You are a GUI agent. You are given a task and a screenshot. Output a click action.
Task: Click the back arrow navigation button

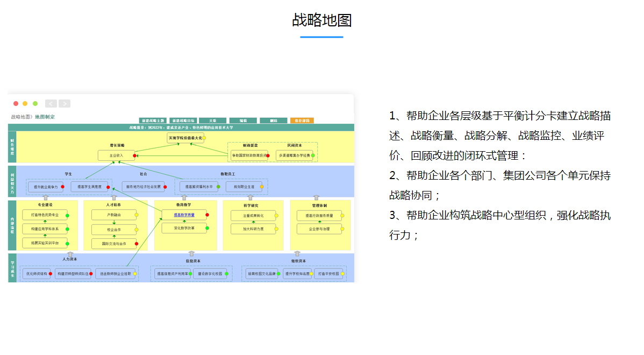[51, 104]
